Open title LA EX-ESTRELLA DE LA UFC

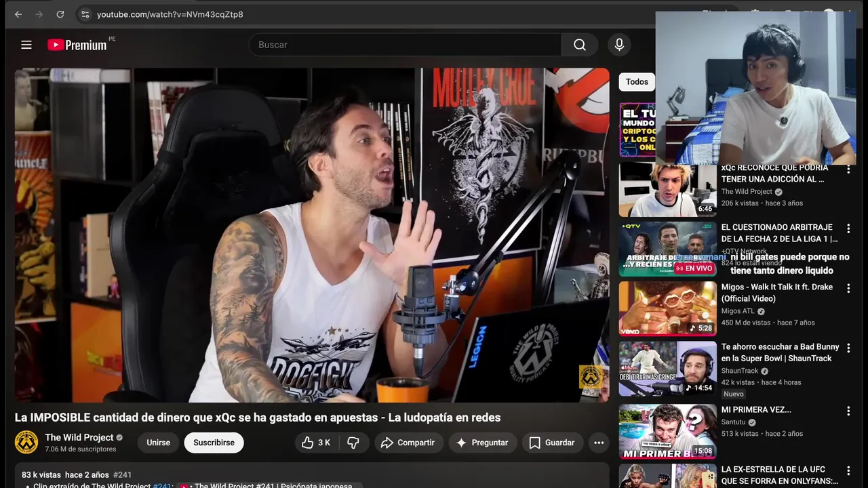(x=780, y=475)
